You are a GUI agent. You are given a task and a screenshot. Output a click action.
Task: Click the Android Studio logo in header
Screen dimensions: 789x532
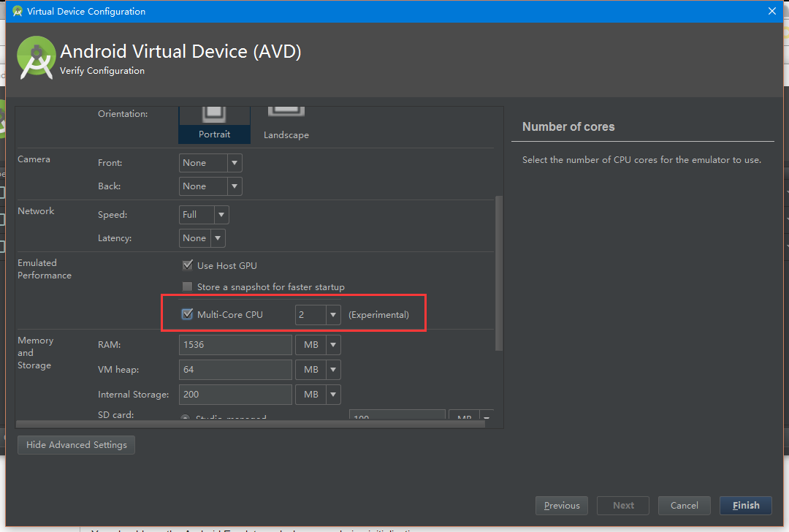(x=37, y=58)
